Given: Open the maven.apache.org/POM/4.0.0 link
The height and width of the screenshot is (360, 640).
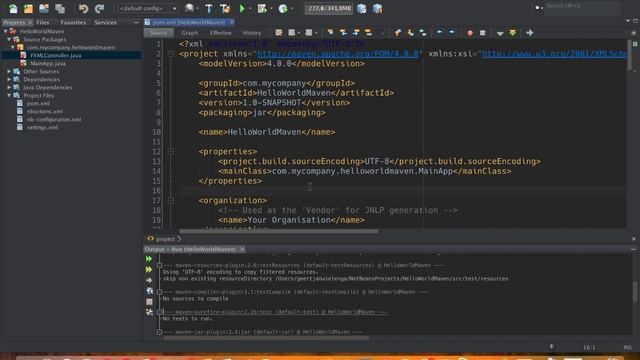Looking at the screenshot, I should tap(338, 53).
